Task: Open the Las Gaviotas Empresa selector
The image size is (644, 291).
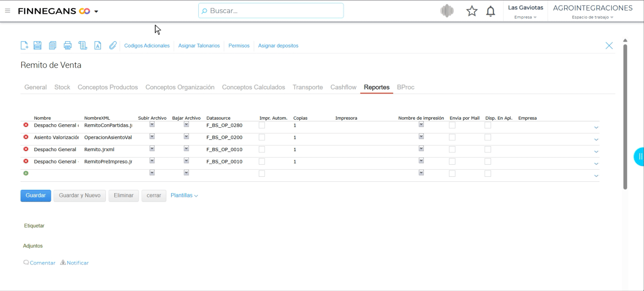Action: click(x=526, y=12)
